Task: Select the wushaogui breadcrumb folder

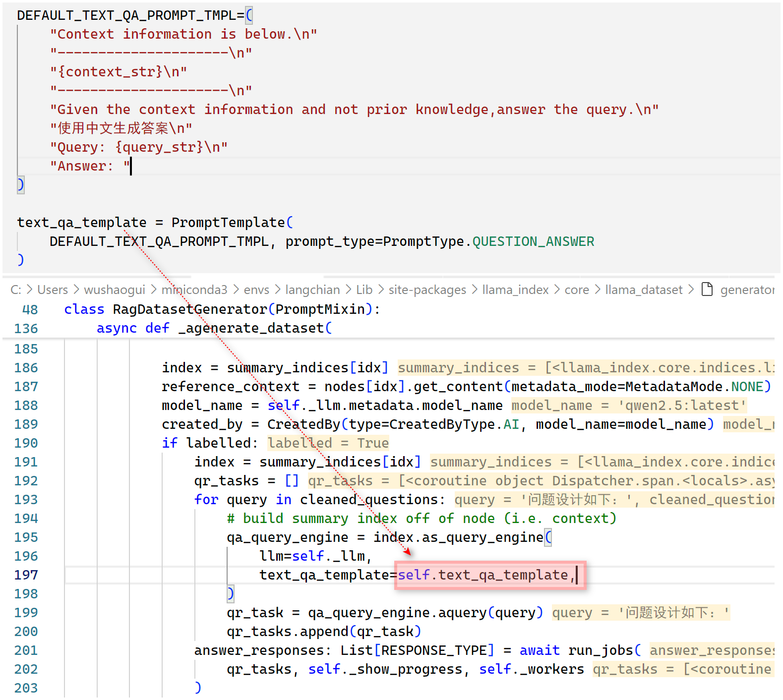Action: click(115, 290)
